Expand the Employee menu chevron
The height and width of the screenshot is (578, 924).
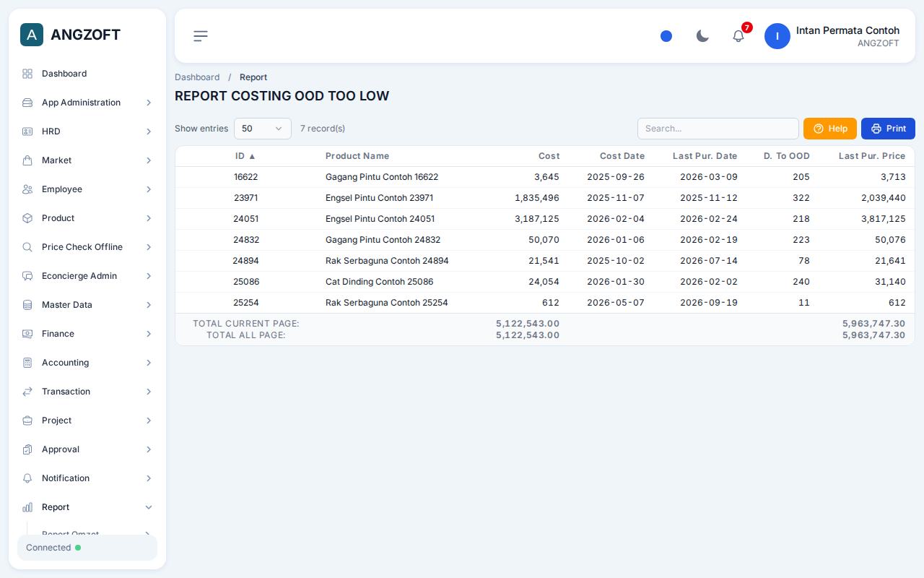pos(149,189)
